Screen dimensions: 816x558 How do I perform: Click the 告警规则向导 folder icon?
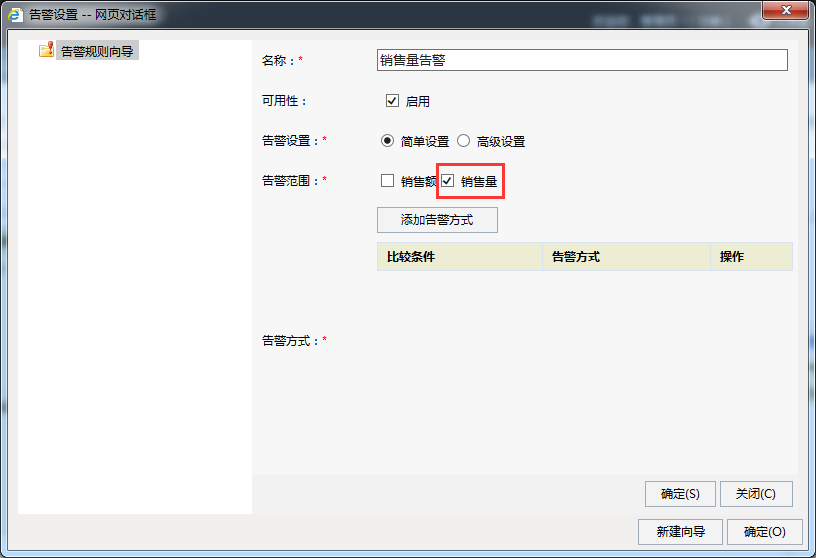pyautogui.click(x=46, y=50)
